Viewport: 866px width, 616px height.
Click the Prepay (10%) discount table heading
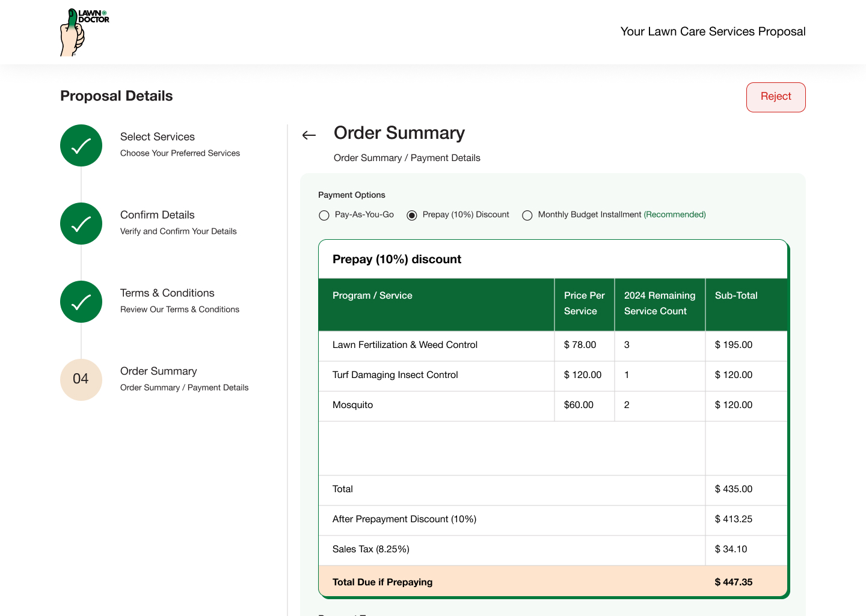point(397,259)
